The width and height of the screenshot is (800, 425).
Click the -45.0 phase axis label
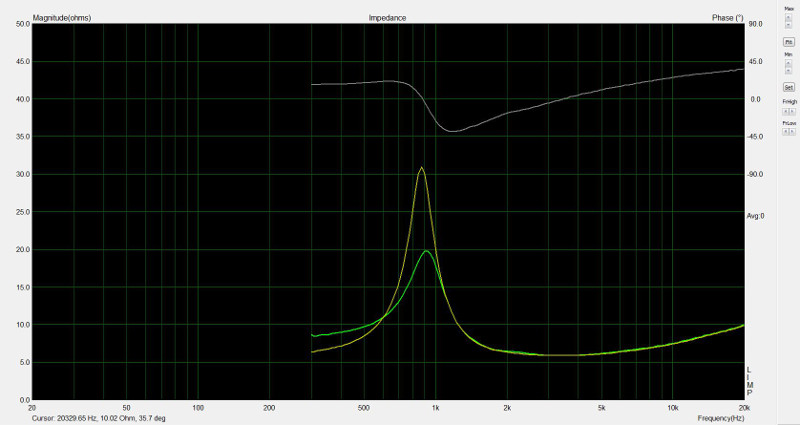pyautogui.click(x=755, y=137)
